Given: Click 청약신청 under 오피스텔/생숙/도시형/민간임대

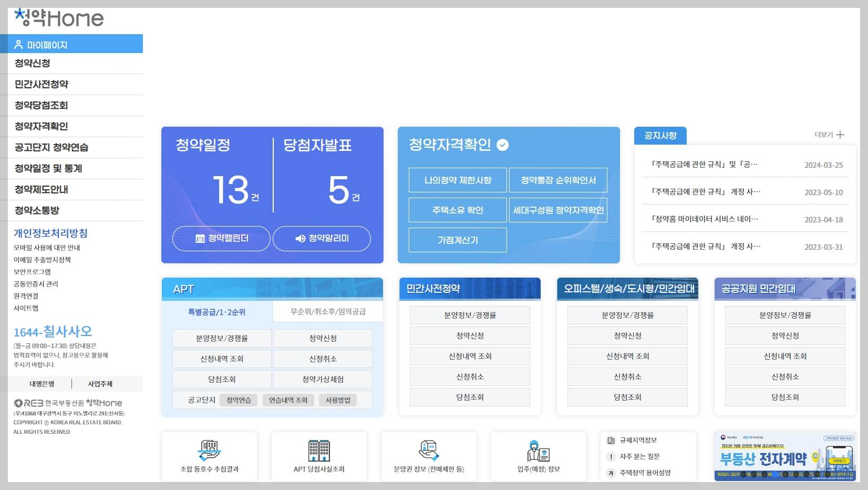Looking at the screenshot, I should (x=627, y=336).
